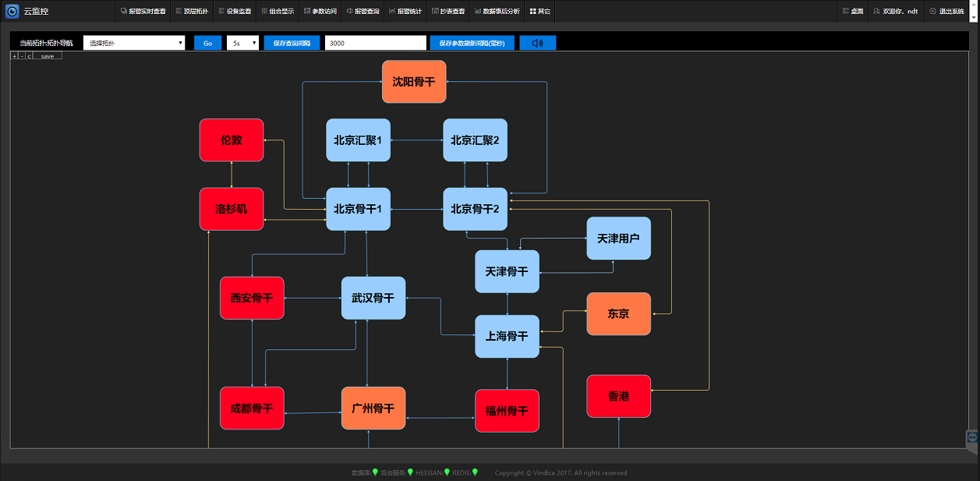The width and height of the screenshot is (980, 481).
Task: Open the 选择拓扑 topology dropdown
Action: click(134, 44)
